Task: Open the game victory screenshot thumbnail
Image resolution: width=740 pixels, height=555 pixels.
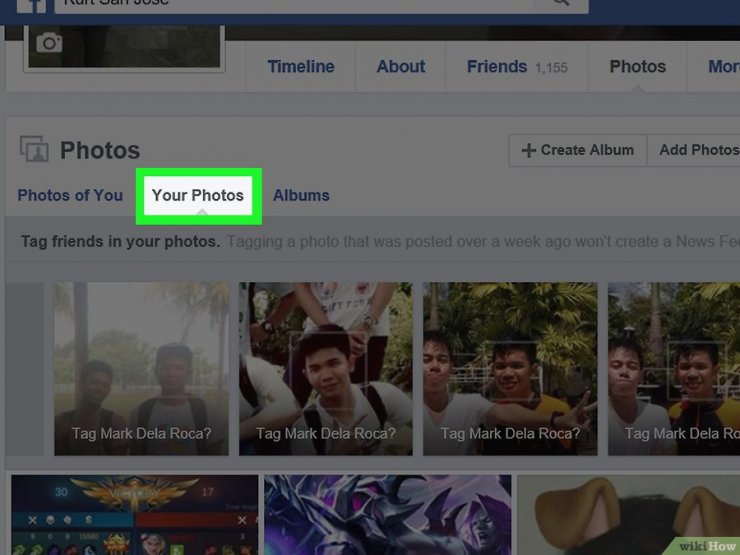Action: [x=135, y=515]
